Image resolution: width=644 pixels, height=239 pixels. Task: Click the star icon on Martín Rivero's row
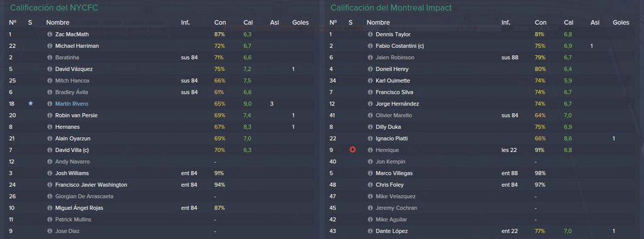[x=30, y=104]
